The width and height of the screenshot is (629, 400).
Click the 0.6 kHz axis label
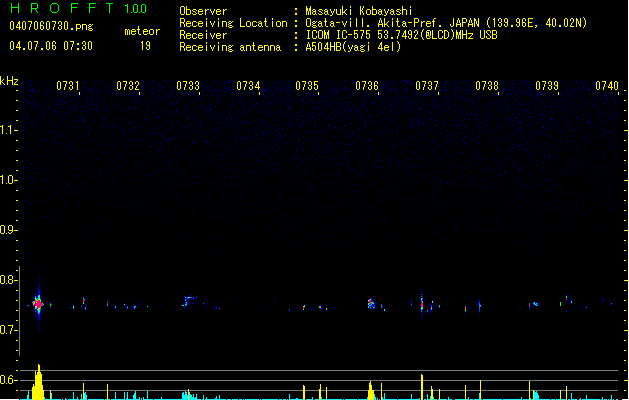pos(7,380)
